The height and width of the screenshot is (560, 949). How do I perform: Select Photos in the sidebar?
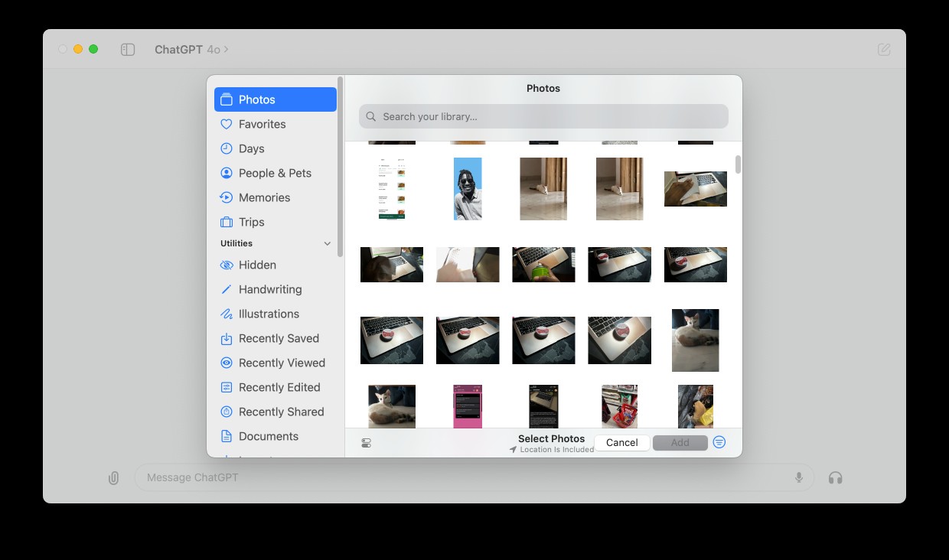pos(276,99)
